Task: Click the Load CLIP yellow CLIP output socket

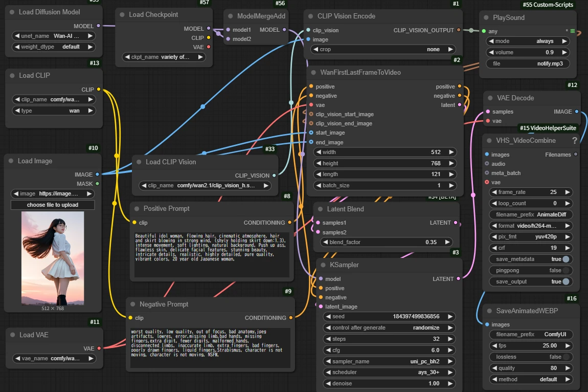Action: 99,90
